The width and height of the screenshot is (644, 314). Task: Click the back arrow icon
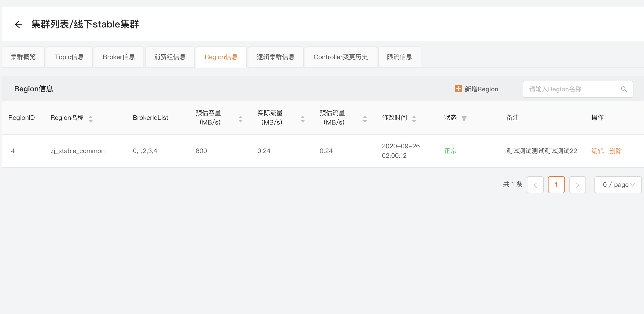click(x=18, y=24)
